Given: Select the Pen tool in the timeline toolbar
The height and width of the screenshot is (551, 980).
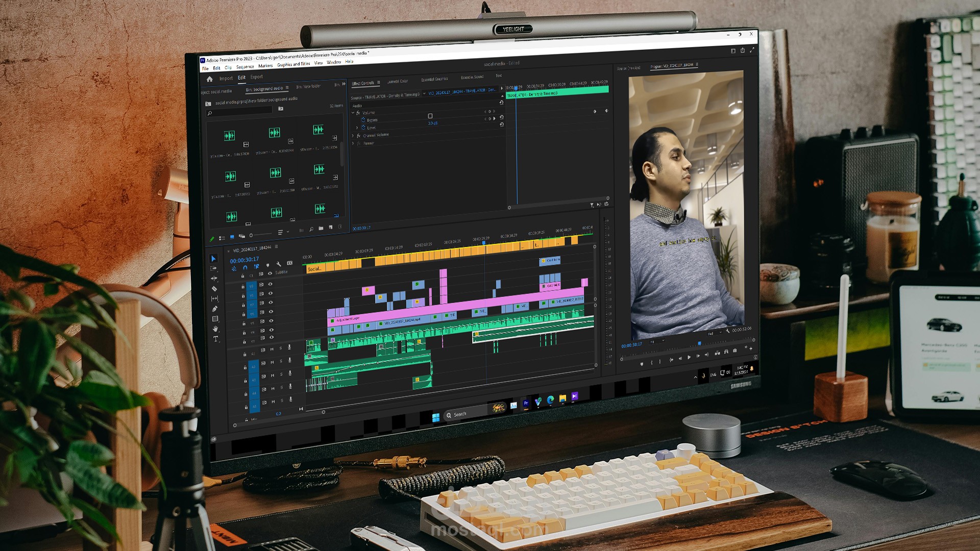Looking at the screenshot, I should 215,309.
